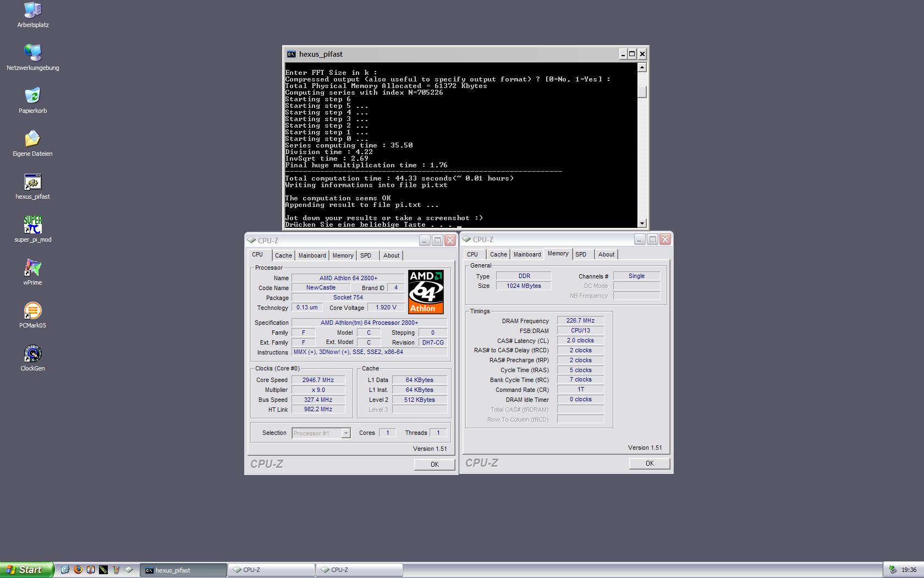Viewport: 924px width, 578px height.
Task: Click the AMD Athlon 64 logo image
Action: (x=426, y=292)
